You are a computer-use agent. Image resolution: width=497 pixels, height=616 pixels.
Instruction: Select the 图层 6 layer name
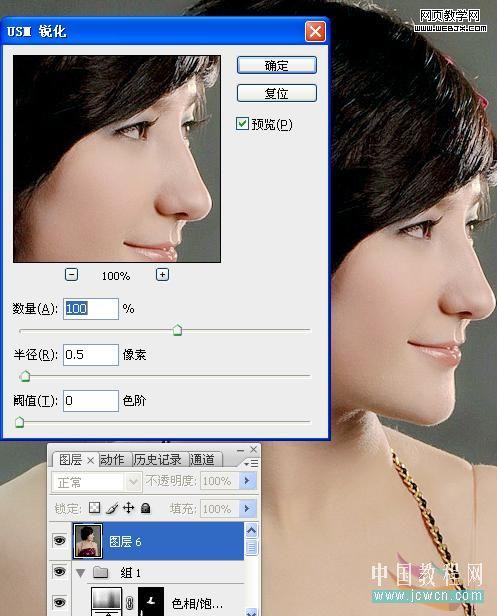125,542
